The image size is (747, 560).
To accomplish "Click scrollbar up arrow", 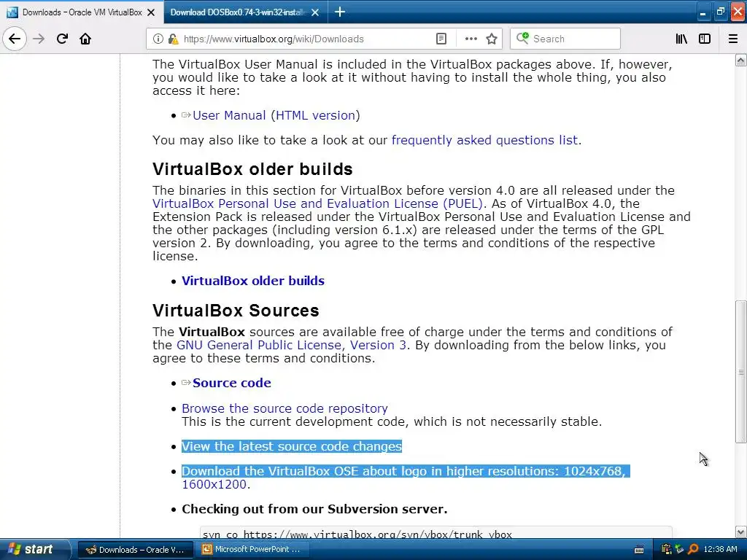I will click(x=740, y=60).
